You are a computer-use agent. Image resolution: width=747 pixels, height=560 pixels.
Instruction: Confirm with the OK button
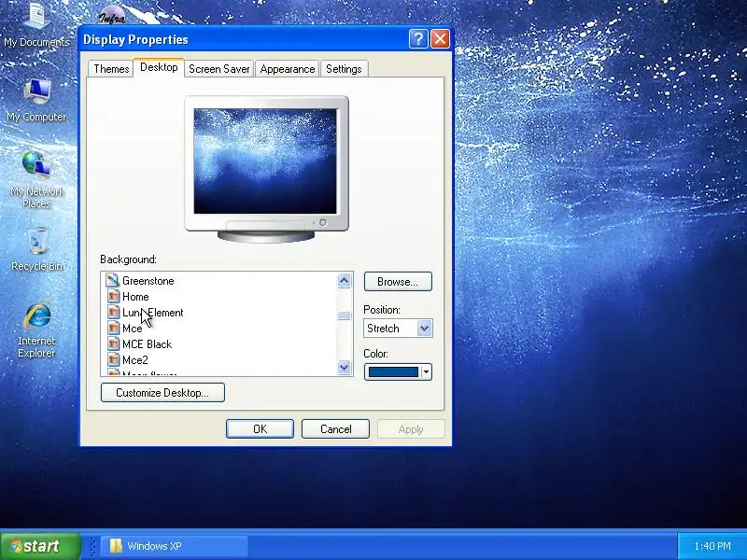260,429
